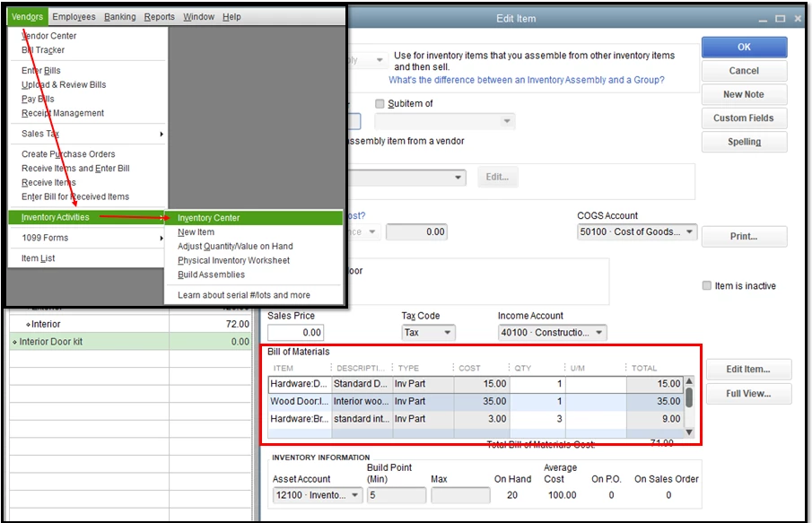Minimize the Edit Item window
The image size is (812, 523).
tap(763, 19)
